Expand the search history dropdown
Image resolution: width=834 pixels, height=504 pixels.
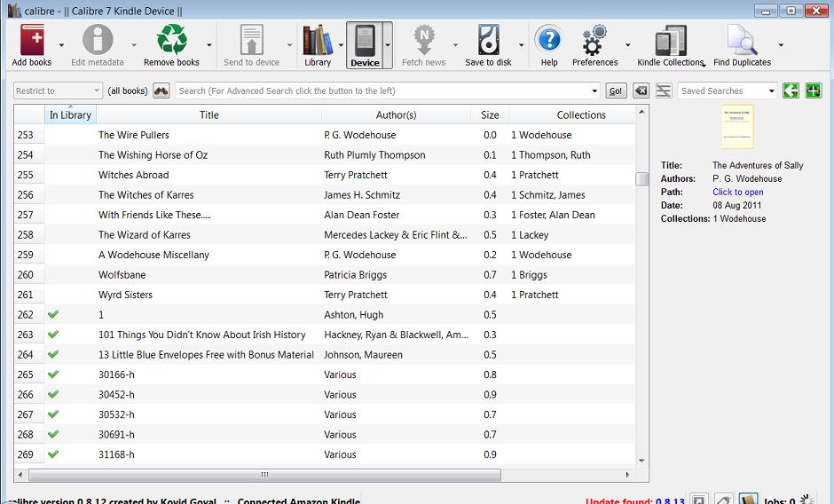594,91
